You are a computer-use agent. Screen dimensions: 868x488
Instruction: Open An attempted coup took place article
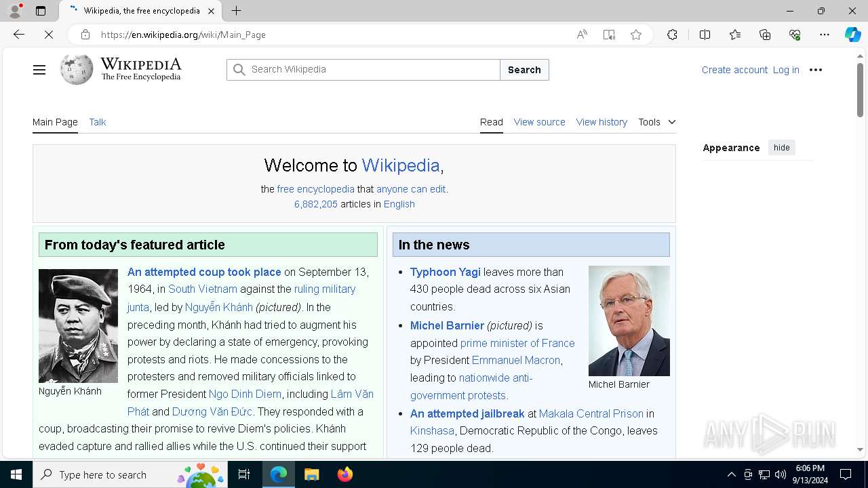204,272
